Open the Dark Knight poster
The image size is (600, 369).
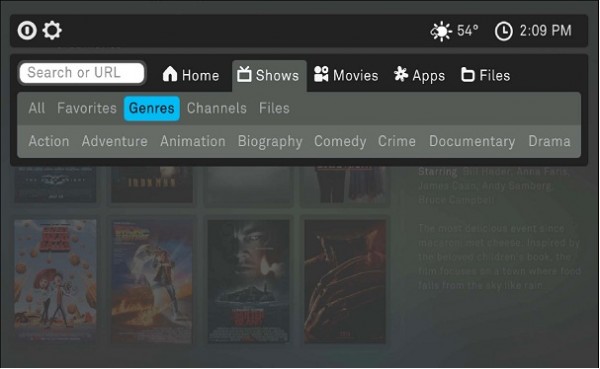click(55, 184)
